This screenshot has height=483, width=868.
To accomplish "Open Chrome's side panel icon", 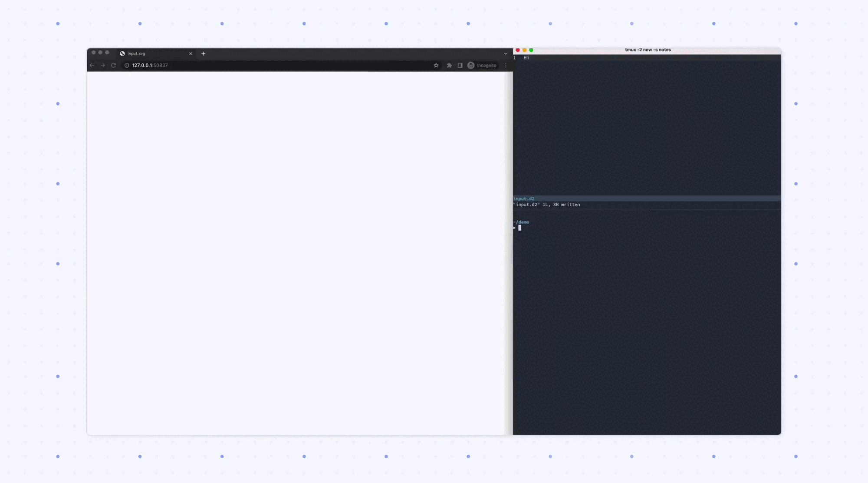I will click(460, 65).
